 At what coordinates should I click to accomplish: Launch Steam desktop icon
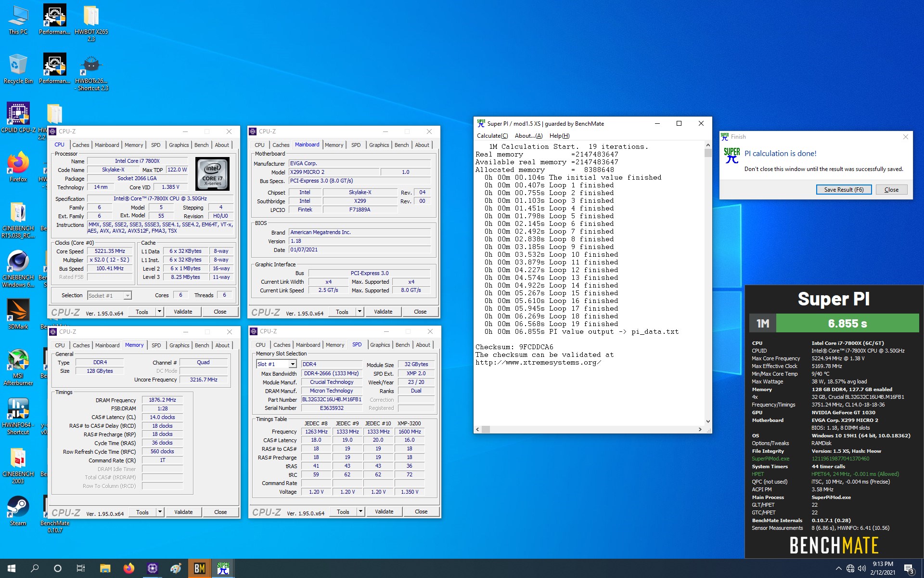(x=18, y=511)
